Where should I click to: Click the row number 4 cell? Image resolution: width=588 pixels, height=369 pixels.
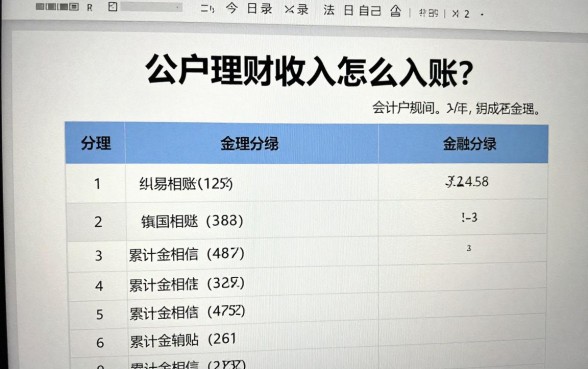point(99,286)
